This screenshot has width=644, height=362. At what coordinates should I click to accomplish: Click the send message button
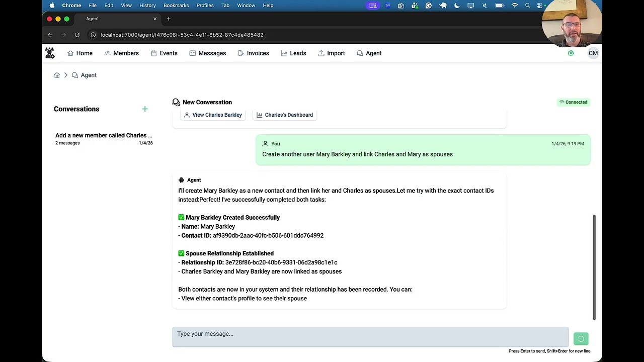581,339
